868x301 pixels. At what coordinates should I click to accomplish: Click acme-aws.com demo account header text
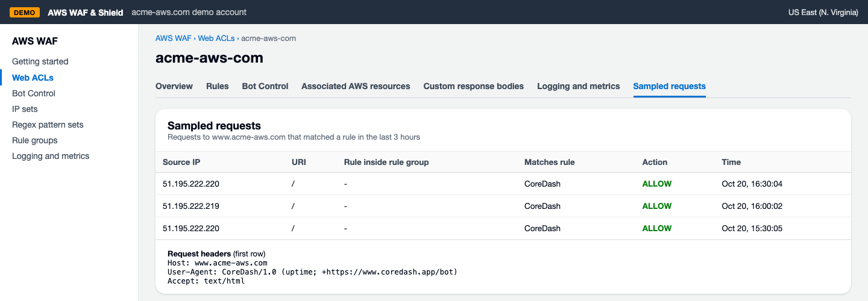189,12
